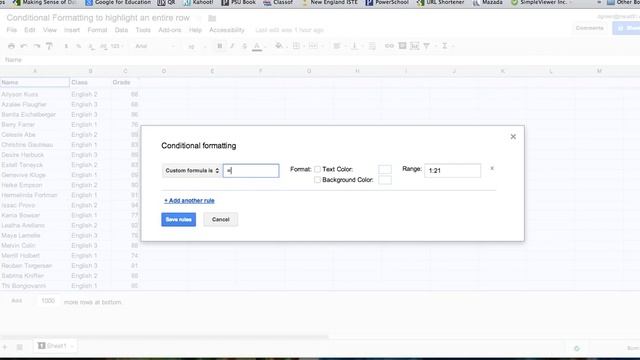
Task: Click the redo arrow icon
Action: [37, 46]
